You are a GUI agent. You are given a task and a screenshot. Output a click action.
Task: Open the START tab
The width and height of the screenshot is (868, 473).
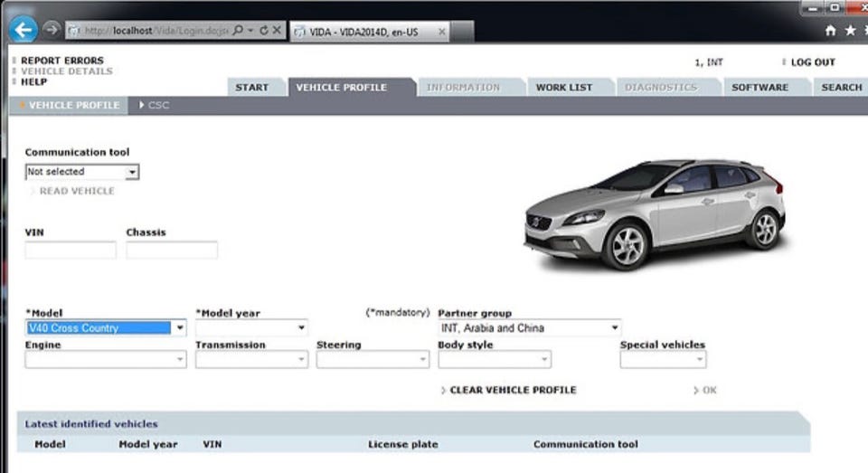[x=252, y=88]
